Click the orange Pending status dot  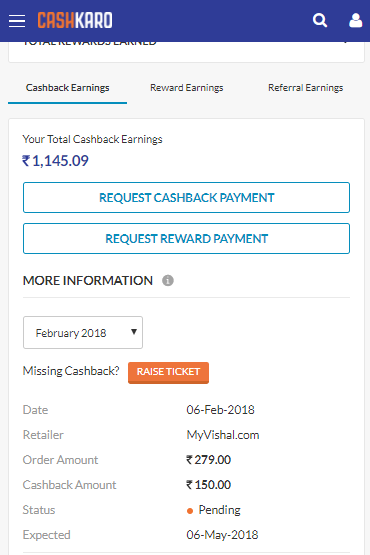click(x=190, y=511)
